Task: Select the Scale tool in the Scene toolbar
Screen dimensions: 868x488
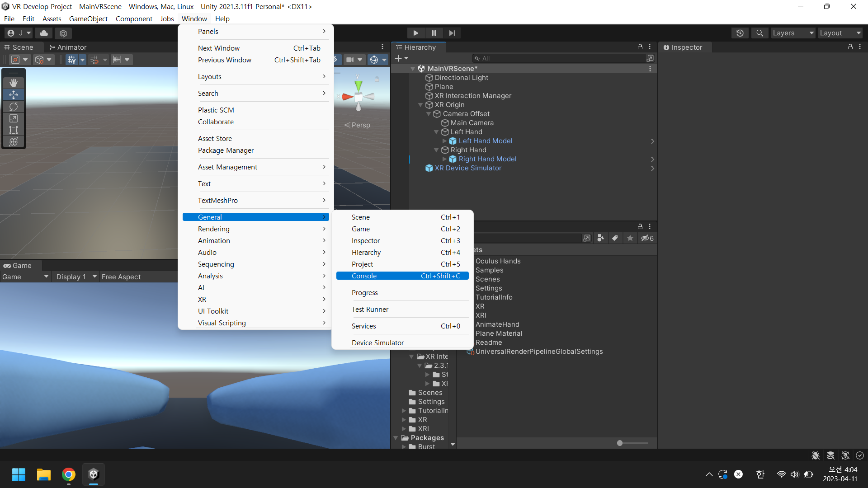Action: tap(14, 118)
